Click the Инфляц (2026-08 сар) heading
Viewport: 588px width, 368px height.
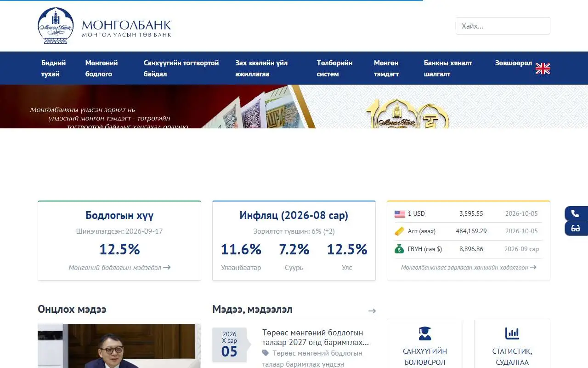tap(294, 215)
